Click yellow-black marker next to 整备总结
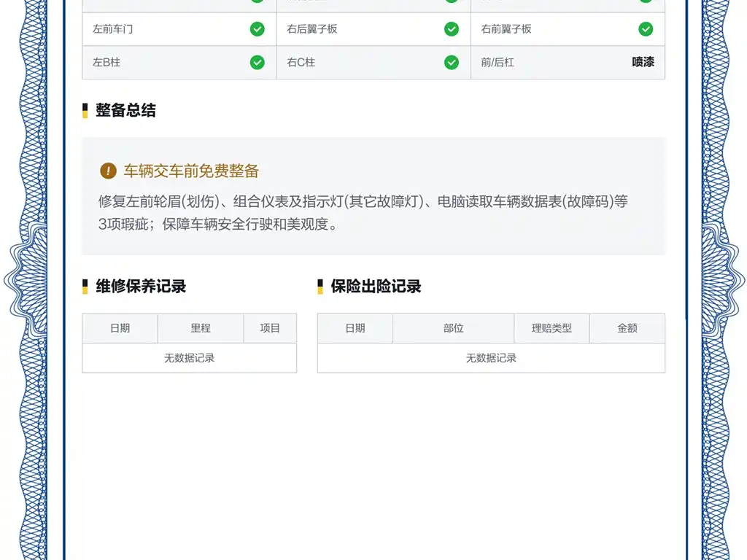 pos(85,111)
